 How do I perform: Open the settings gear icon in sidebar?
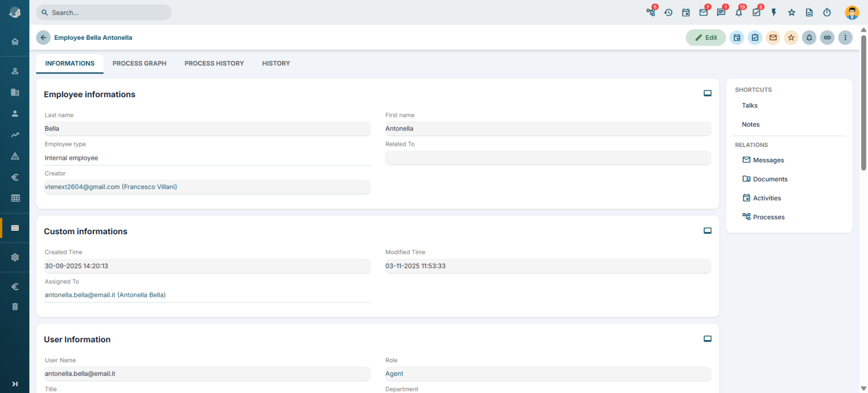[x=15, y=257]
